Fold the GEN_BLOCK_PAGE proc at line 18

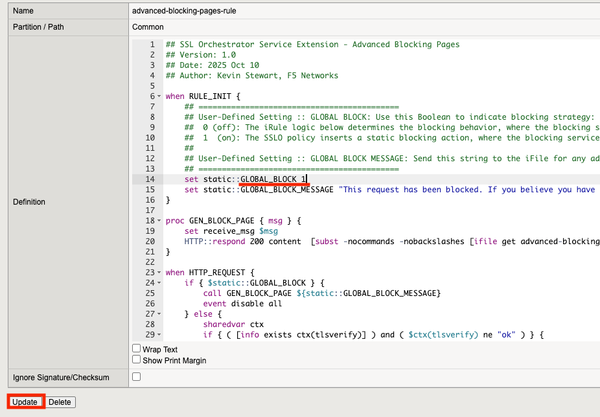click(160, 219)
